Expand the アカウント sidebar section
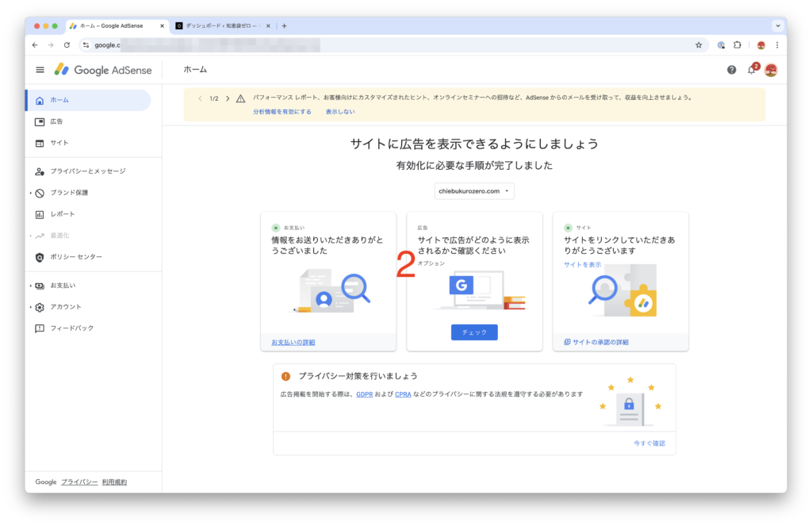Image resolution: width=812 pixels, height=526 pixels. click(31, 307)
